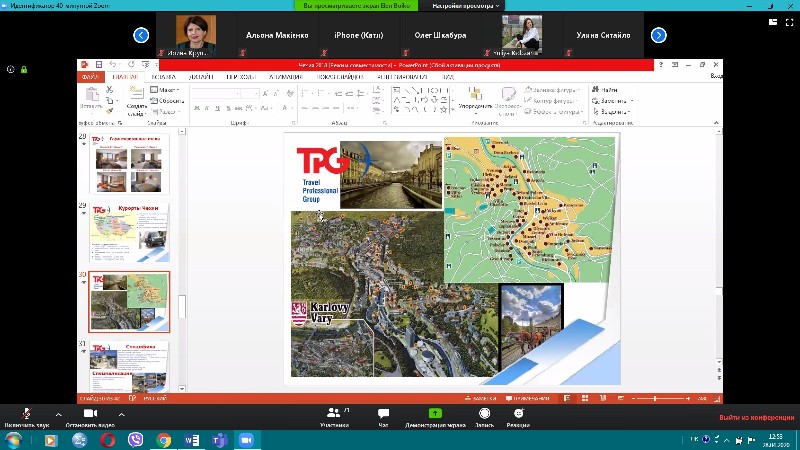The height and width of the screenshot is (450, 800).
Task: Select slide 29 thumbnail in panel
Action: (x=129, y=232)
